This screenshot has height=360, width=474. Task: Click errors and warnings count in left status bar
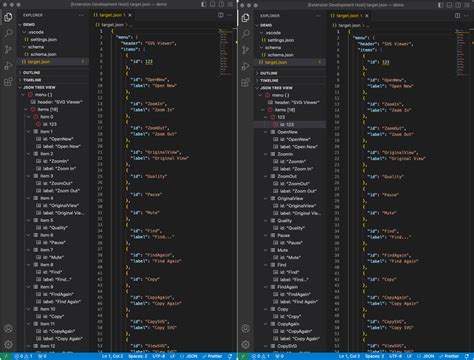click(23, 356)
